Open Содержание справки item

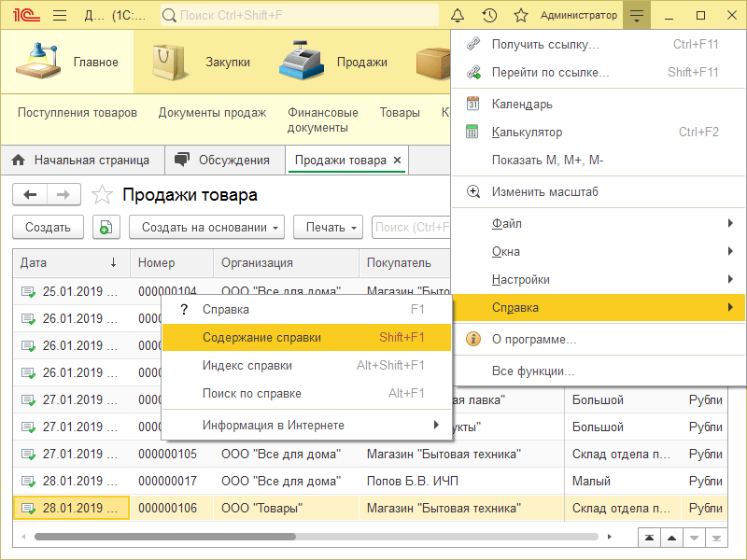pos(306,338)
